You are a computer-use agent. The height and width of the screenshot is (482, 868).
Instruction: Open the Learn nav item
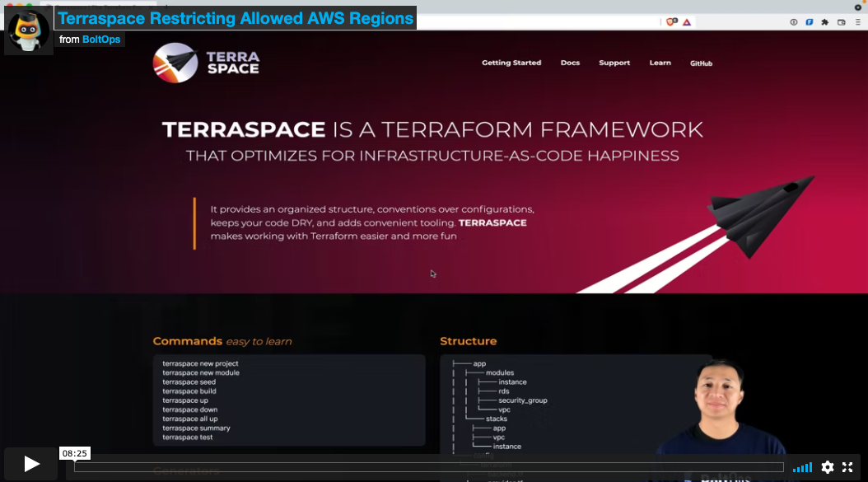660,63
